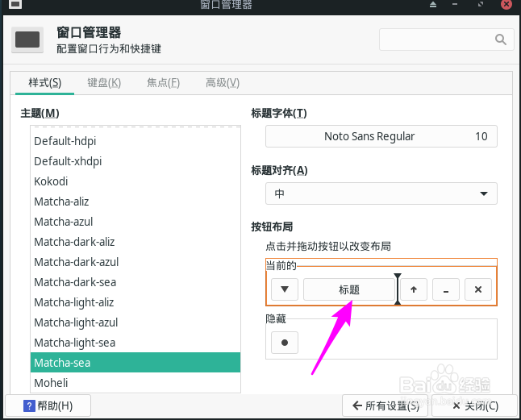Viewport: 521px width, 420px height.
Task: Select the Moheli theme
Action: (135, 383)
